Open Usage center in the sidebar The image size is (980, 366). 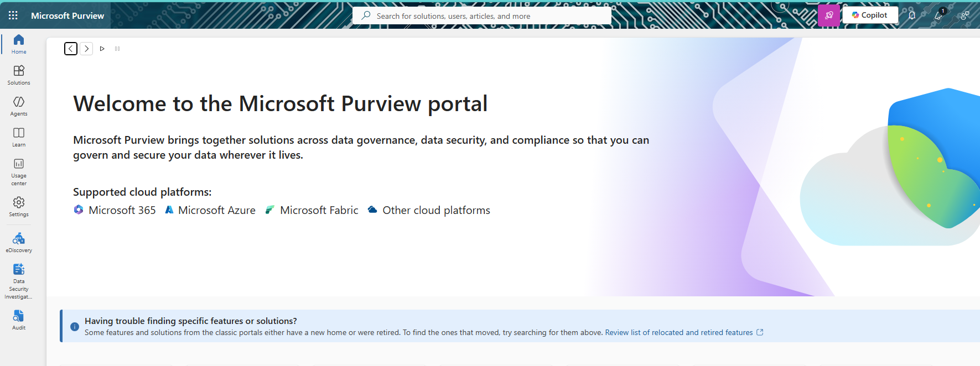pos(19,171)
